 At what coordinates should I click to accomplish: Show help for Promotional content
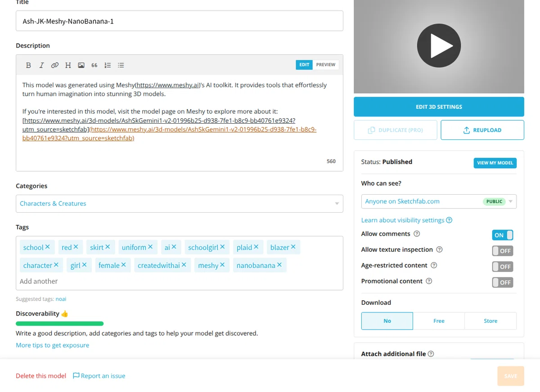coord(429,281)
